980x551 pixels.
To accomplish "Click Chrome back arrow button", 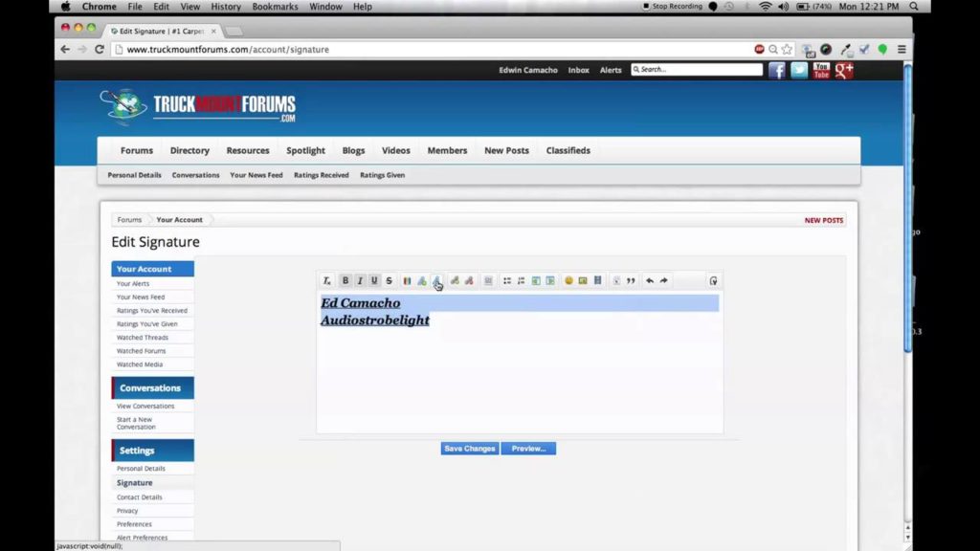I will [65, 50].
